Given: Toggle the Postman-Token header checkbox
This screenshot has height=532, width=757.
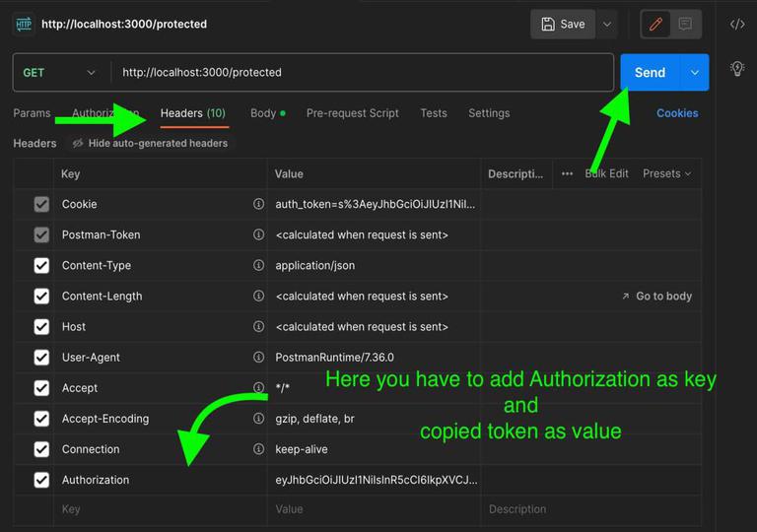Looking at the screenshot, I should [x=41, y=234].
